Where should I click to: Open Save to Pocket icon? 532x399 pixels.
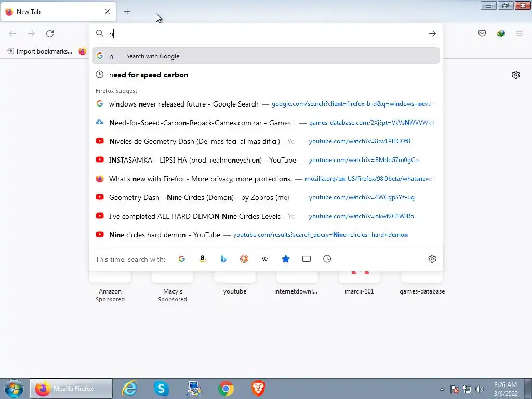pos(482,33)
